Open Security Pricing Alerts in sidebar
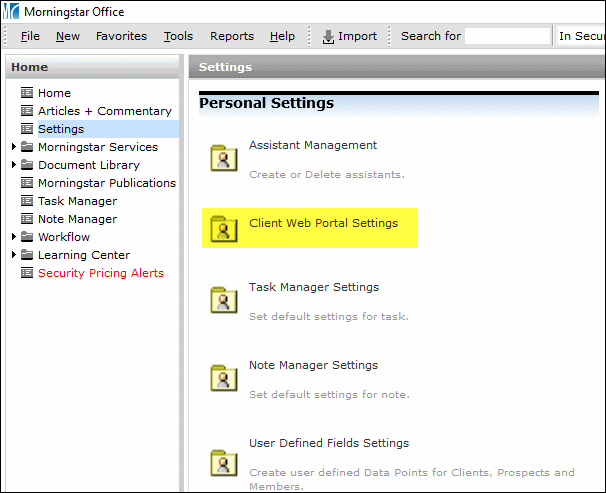 click(100, 273)
